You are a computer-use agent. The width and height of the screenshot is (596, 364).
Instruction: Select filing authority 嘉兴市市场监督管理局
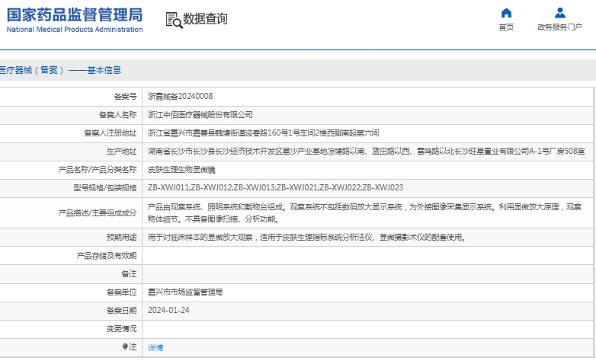pyautogui.click(x=185, y=292)
